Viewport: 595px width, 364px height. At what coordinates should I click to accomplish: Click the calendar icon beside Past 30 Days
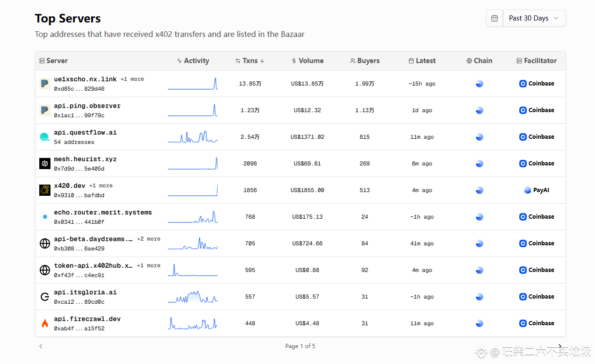pos(495,18)
